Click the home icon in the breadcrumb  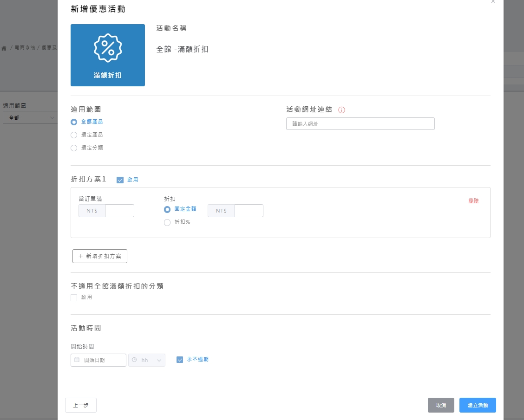pyautogui.click(x=4, y=48)
